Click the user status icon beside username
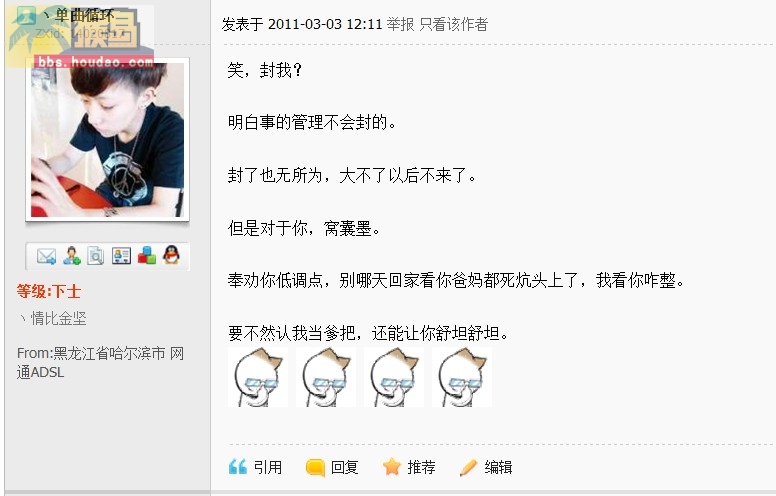 coord(26,16)
